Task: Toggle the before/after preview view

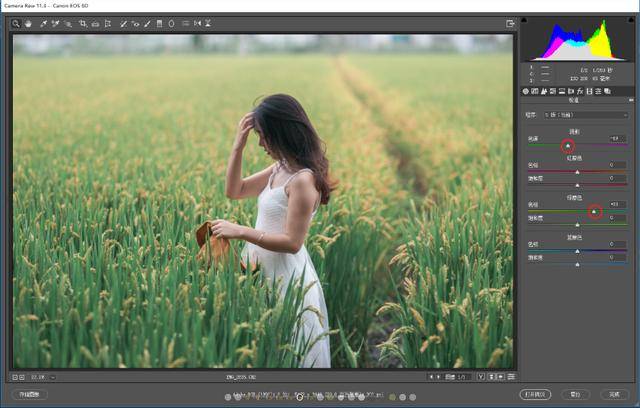Action: tap(482, 377)
